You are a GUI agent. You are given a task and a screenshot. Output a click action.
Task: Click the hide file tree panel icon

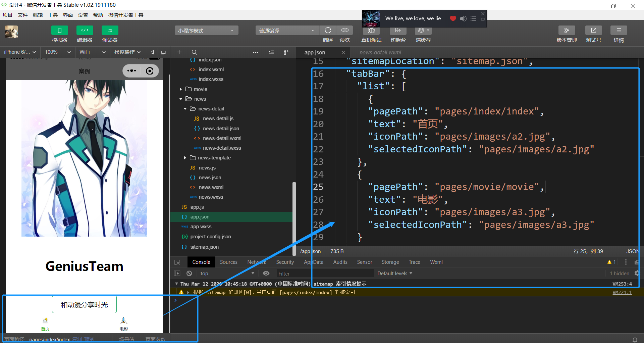pos(286,52)
